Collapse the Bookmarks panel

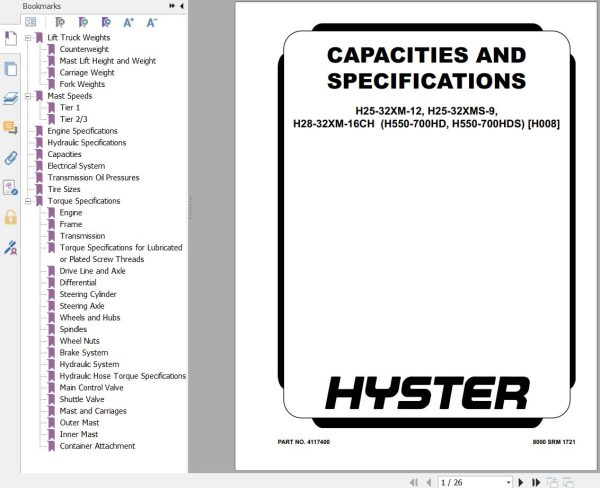[181, 6]
